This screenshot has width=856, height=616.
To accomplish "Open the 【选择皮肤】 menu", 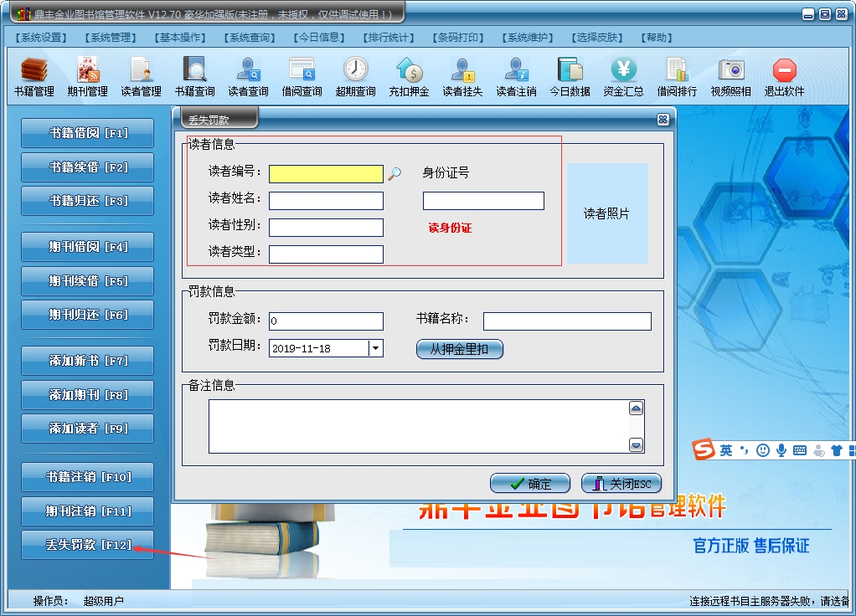I will coord(597,38).
